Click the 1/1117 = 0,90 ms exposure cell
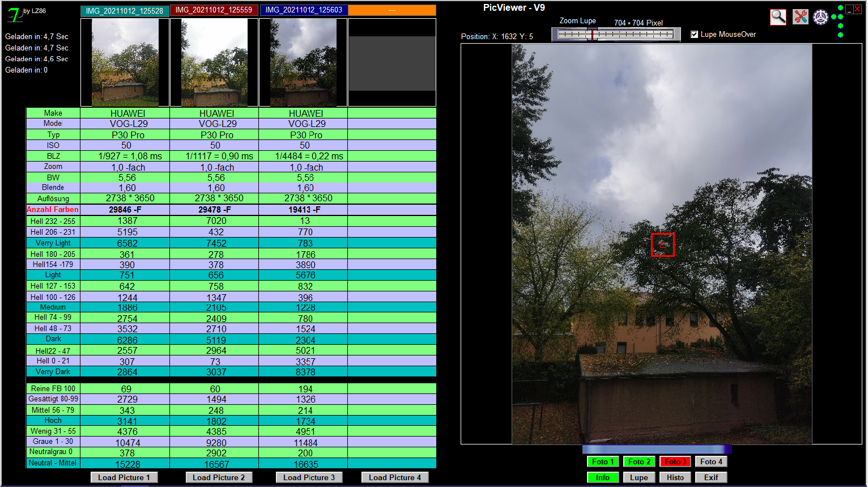This screenshot has height=487, width=868. pyautogui.click(x=214, y=156)
